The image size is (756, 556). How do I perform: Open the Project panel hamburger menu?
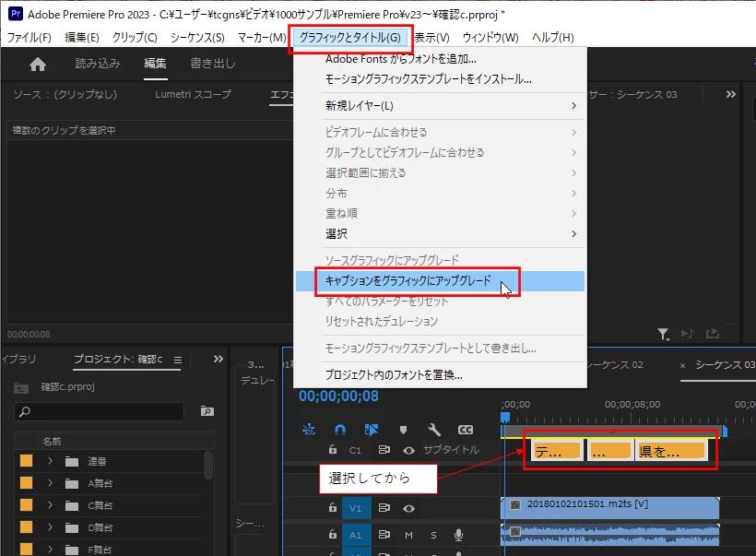178,360
